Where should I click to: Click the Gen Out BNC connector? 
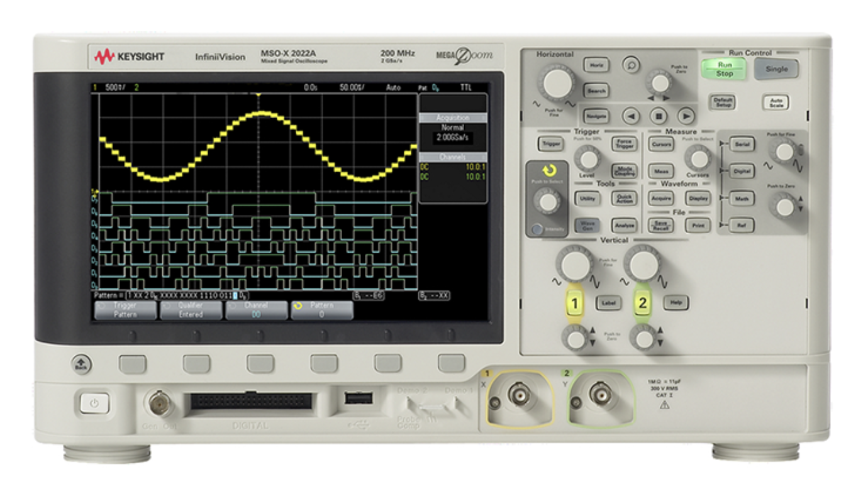(159, 403)
